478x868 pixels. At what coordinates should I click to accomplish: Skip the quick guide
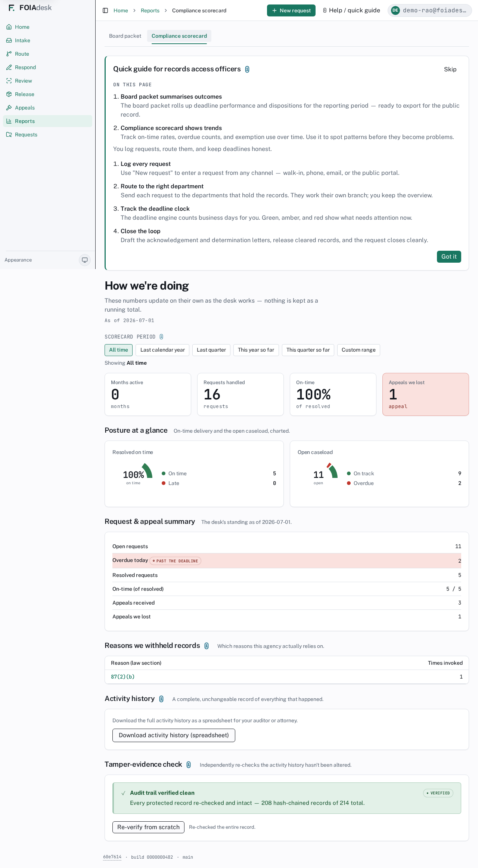click(x=450, y=69)
